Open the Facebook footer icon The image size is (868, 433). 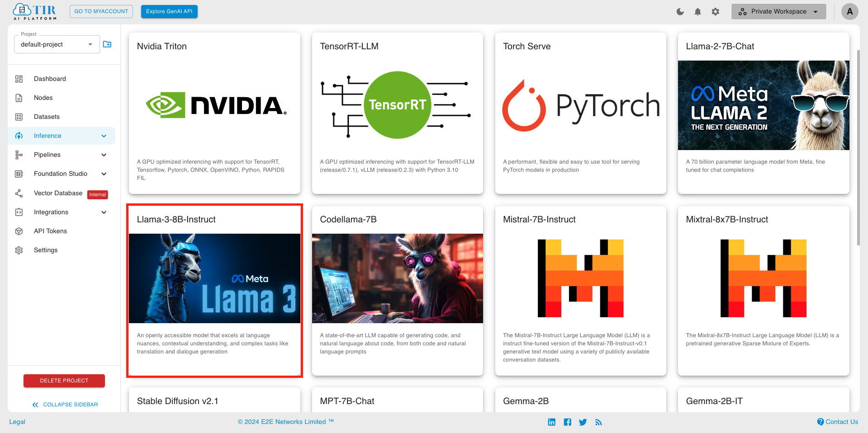pyautogui.click(x=568, y=422)
